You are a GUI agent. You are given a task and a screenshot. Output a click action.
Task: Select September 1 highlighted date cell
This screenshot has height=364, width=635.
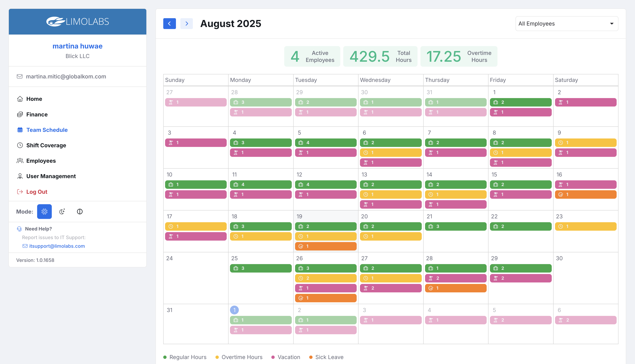[x=234, y=310]
